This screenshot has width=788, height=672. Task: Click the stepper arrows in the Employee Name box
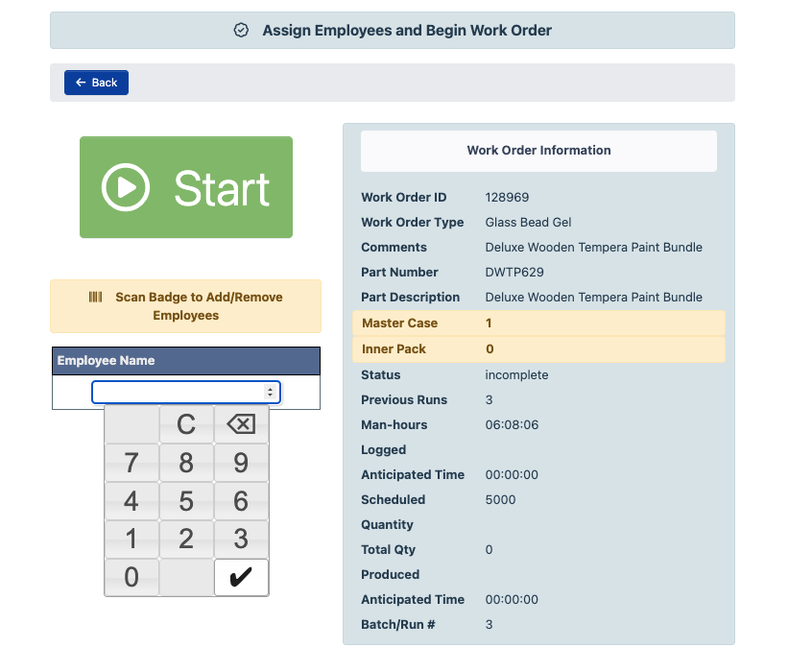click(270, 392)
